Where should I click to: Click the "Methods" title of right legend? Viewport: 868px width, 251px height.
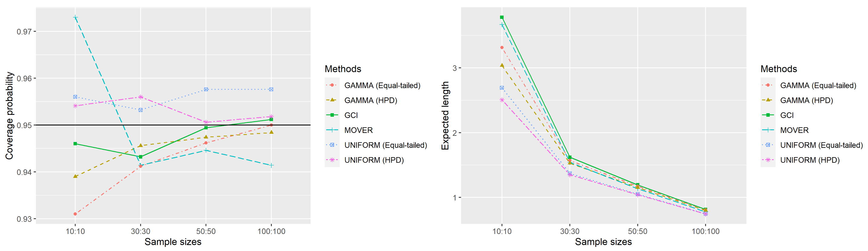[778, 69]
